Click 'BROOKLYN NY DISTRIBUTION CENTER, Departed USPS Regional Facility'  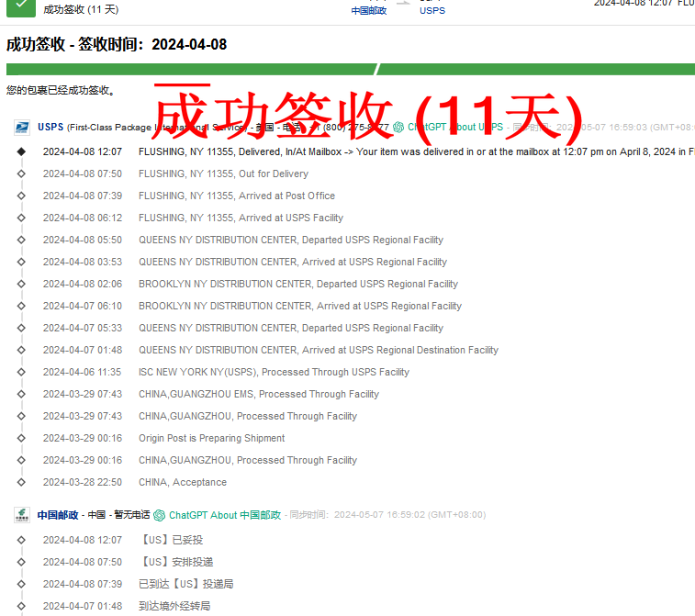[x=298, y=284]
